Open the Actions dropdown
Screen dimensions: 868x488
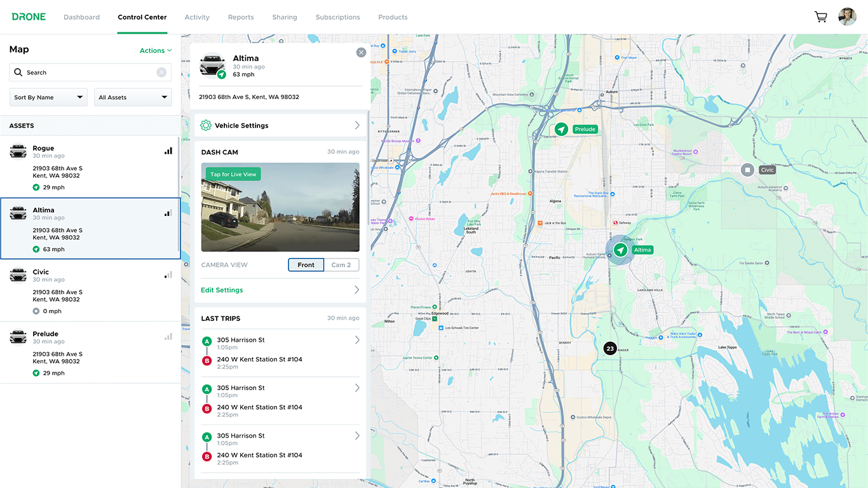coord(155,50)
